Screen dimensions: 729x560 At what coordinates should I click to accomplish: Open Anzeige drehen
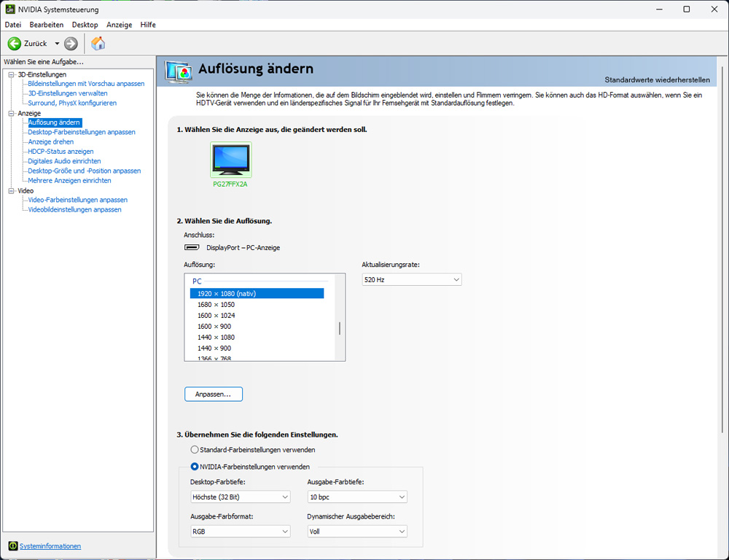(x=51, y=142)
